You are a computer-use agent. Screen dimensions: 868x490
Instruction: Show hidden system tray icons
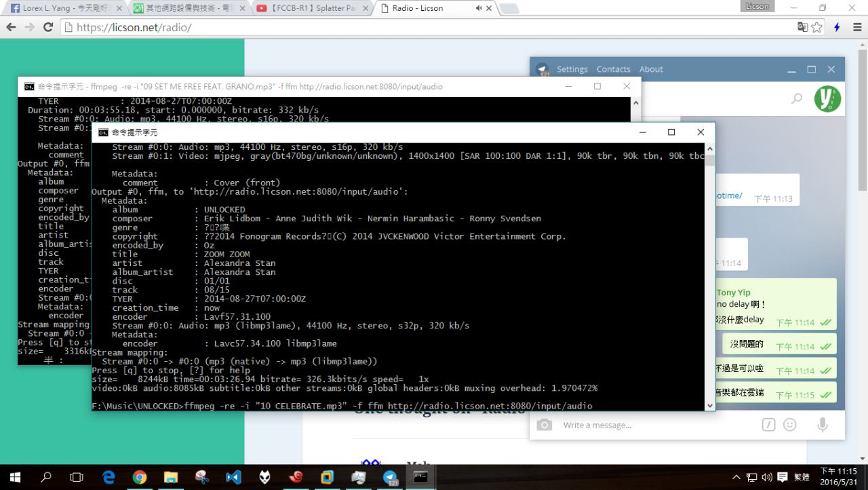pyautogui.click(x=736, y=477)
